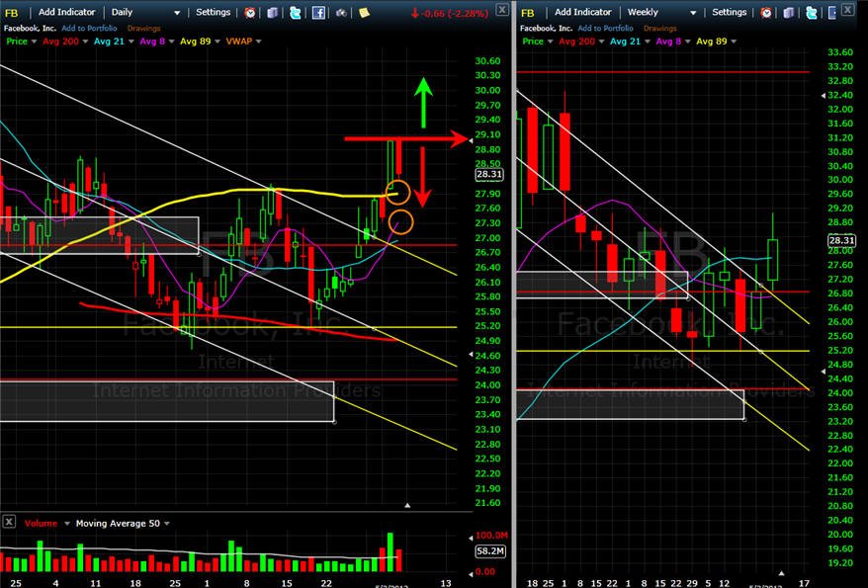Screen dimensions: 868x588
Task: Click the stacked data icon on Daily chart
Action: pos(272,12)
